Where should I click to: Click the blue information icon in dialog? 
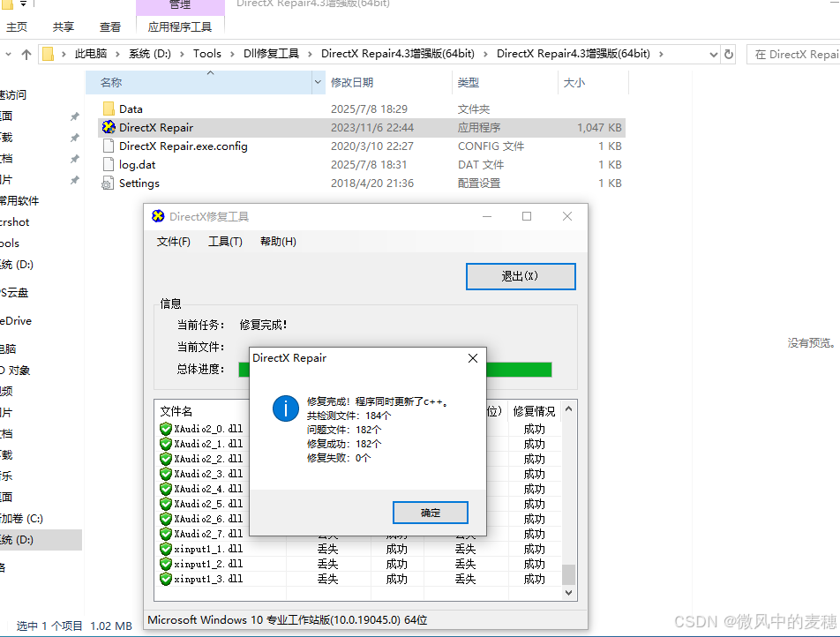coord(286,408)
